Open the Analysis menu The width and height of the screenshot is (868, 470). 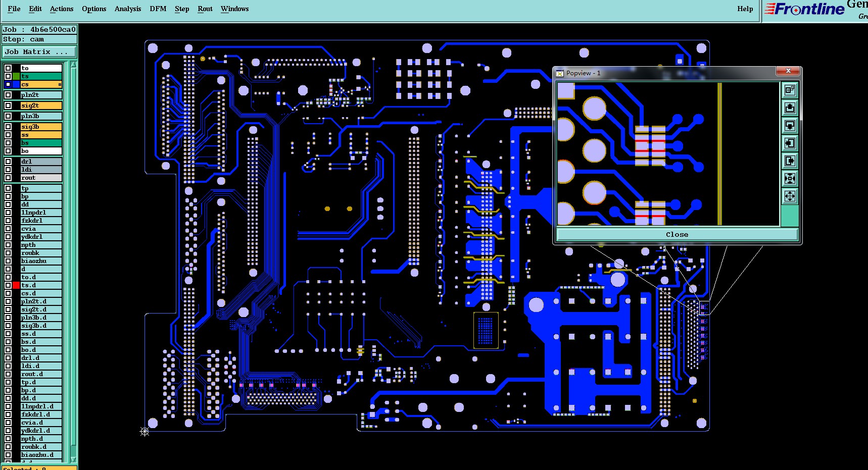click(128, 9)
